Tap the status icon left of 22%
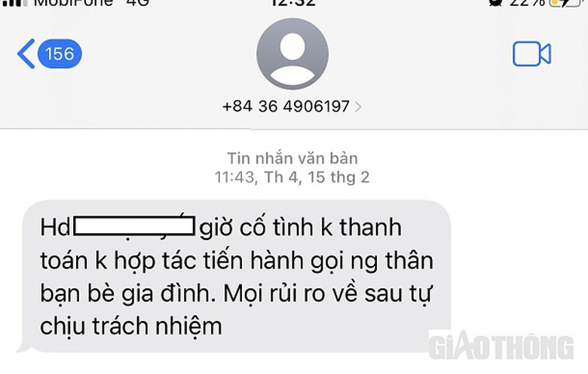The width and height of the screenshot is (588, 374). click(x=495, y=2)
